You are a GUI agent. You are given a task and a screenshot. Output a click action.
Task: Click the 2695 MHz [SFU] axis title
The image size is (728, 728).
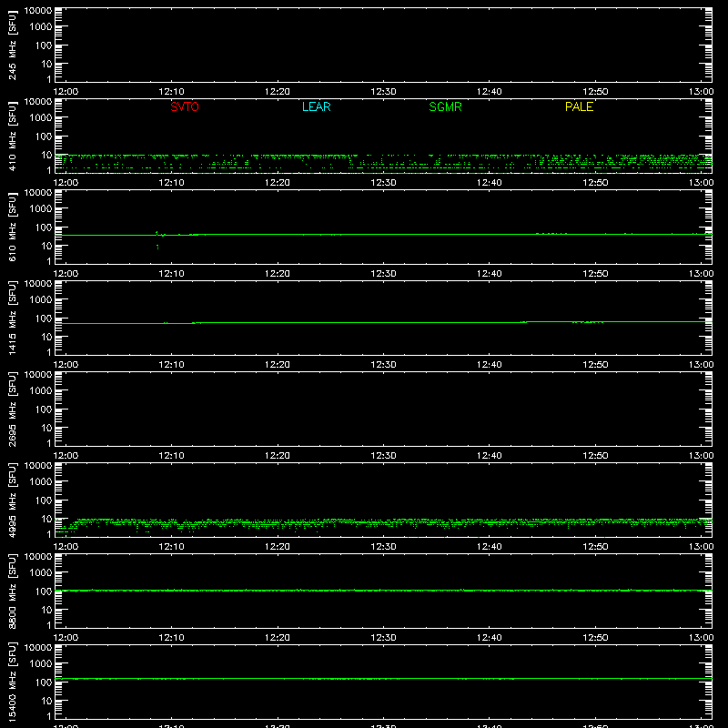12,409
